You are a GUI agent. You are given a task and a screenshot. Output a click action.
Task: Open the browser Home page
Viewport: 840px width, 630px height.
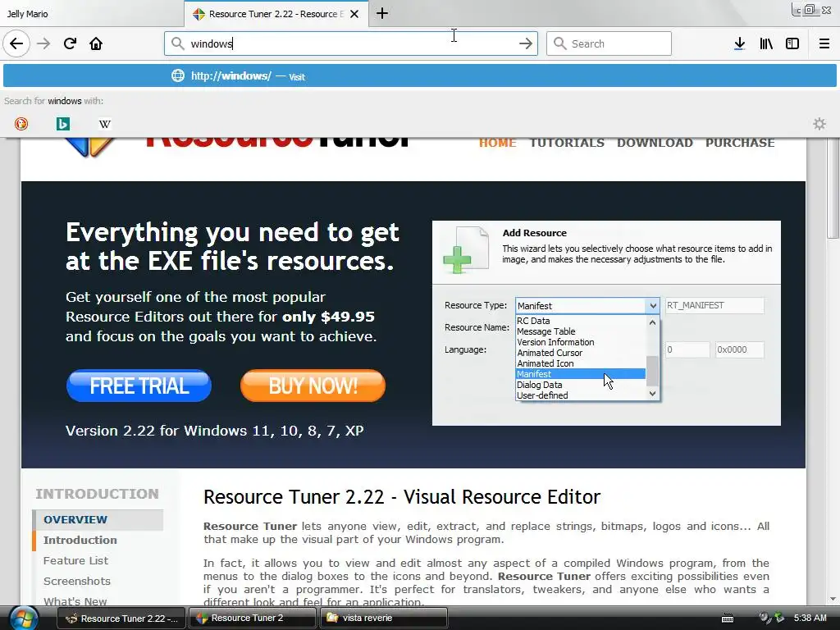96,43
